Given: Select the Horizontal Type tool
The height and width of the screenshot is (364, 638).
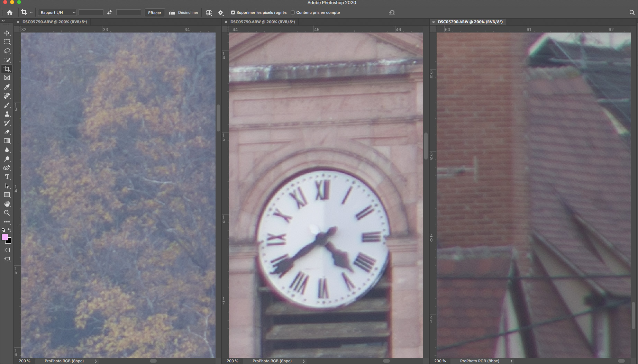Looking at the screenshot, I should [7, 177].
